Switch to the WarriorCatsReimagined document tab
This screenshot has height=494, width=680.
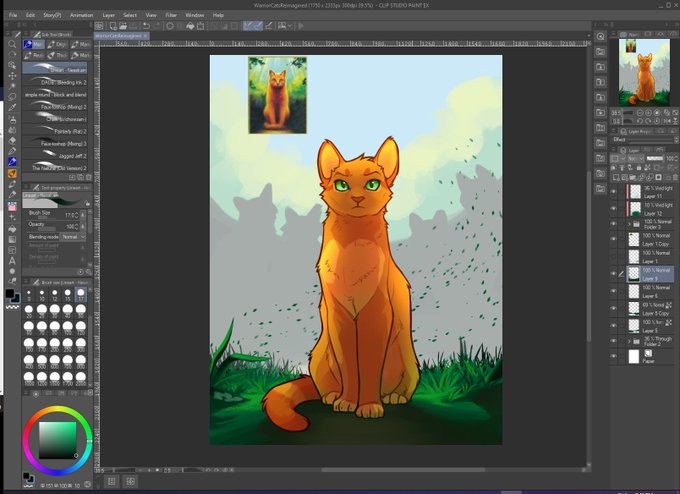[x=121, y=36]
